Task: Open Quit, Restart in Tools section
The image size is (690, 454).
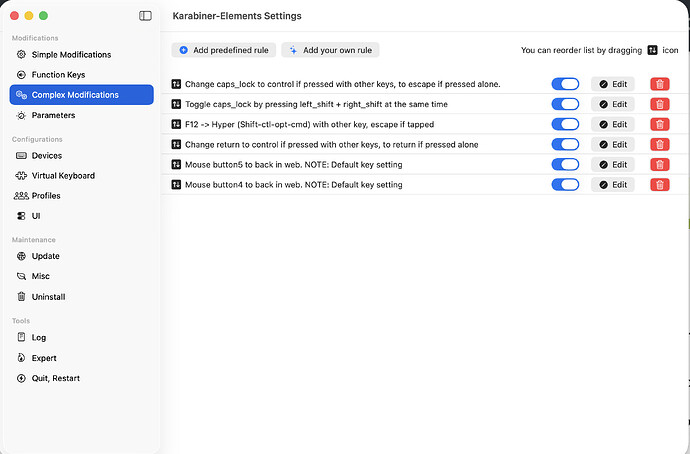Action: [x=55, y=378]
